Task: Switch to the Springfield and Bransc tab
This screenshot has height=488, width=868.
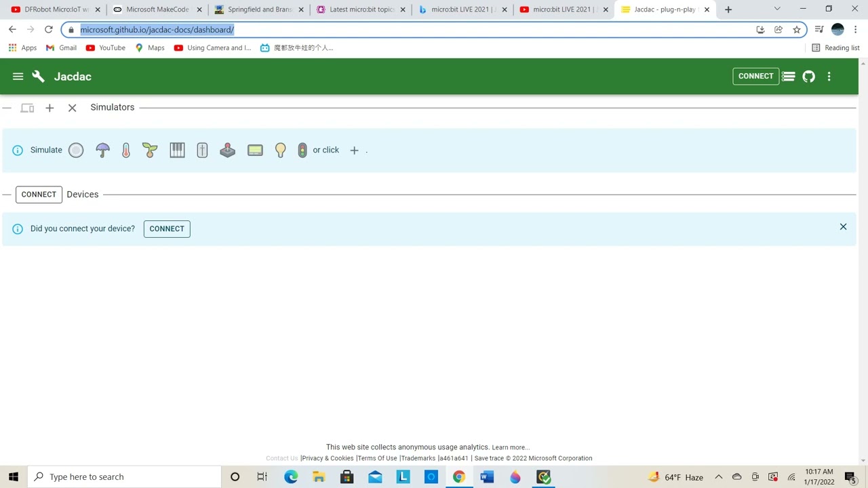Action: pyautogui.click(x=258, y=9)
